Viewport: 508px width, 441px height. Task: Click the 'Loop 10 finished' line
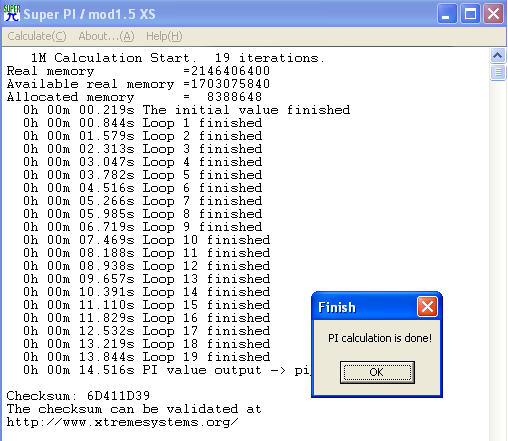click(146, 240)
